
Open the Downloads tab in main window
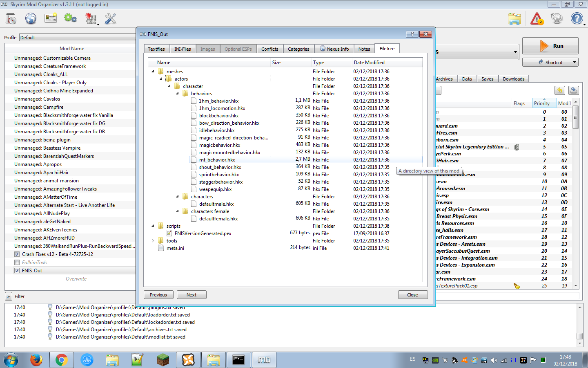pos(514,79)
